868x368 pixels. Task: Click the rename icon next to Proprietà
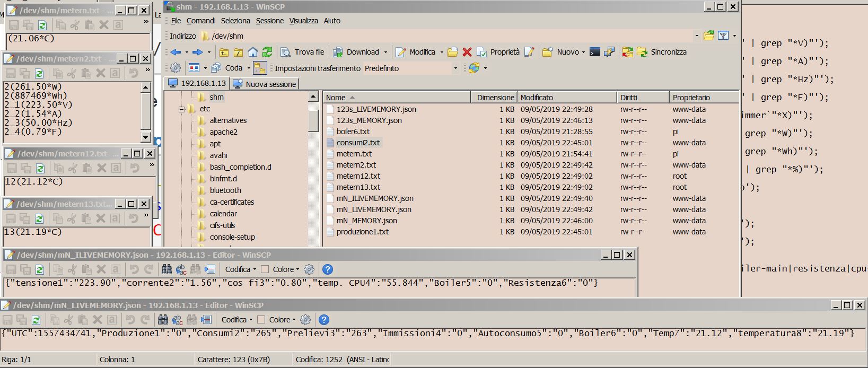coord(529,52)
